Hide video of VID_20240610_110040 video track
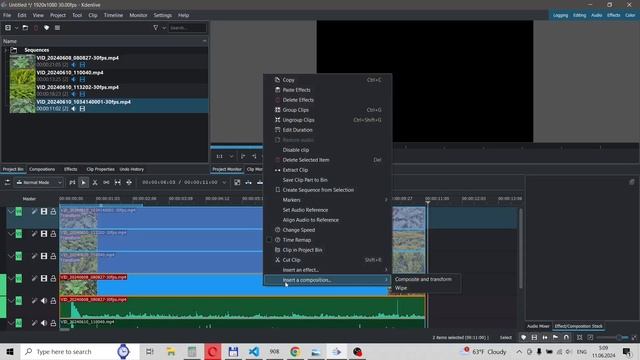 tap(44, 256)
